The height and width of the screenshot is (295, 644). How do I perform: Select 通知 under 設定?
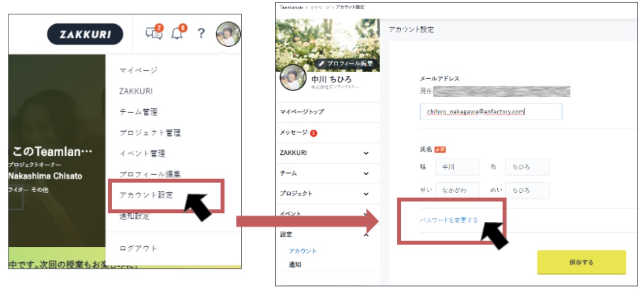click(295, 265)
